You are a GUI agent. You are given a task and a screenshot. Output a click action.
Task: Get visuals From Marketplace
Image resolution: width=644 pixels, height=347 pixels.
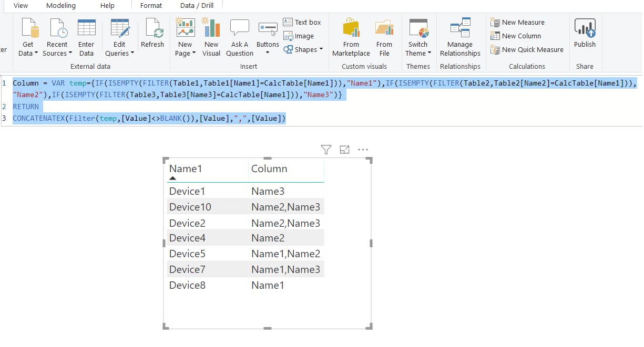(351, 37)
